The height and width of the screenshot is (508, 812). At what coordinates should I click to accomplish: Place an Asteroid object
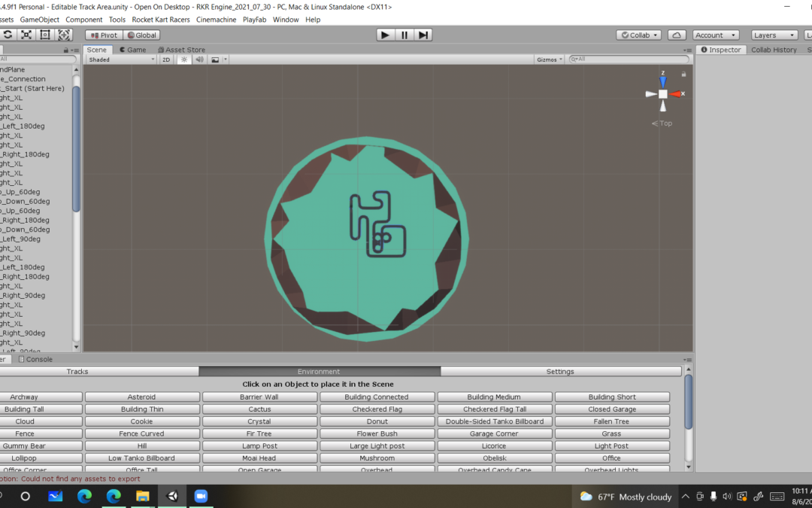click(x=142, y=397)
